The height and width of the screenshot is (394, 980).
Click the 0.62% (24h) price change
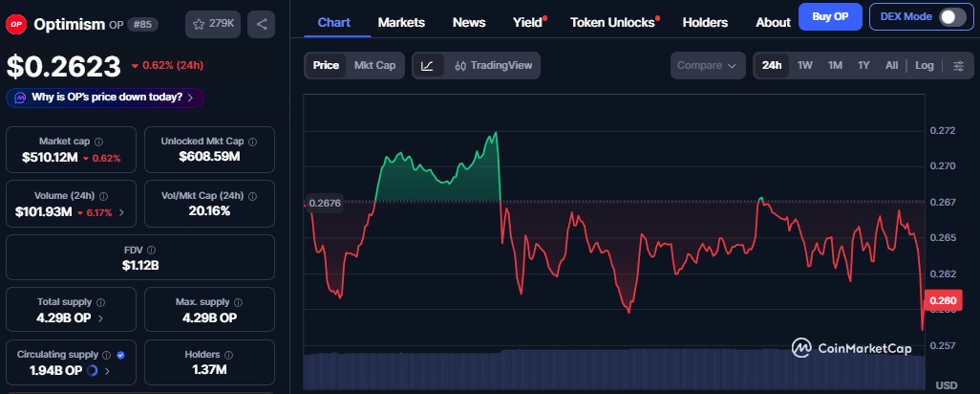(167, 66)
